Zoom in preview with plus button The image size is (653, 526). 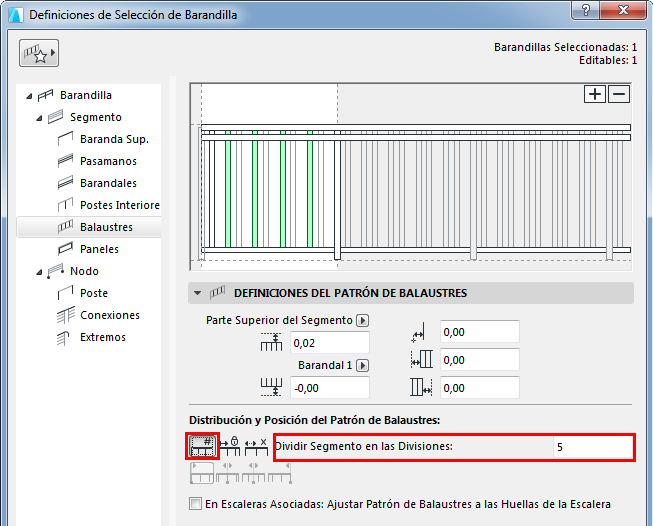[x=595, y=94]
